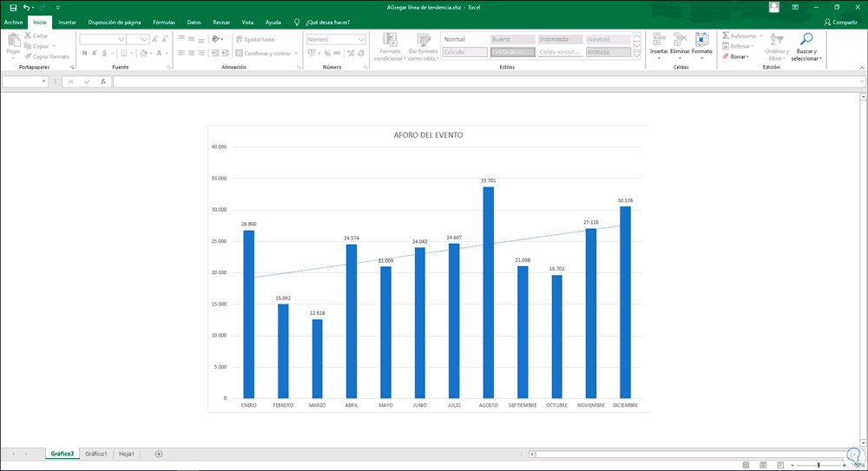Switch to Page Break preview in status bar
The height and width of the screenshot is (471, 868).
(x=779, y=465)
